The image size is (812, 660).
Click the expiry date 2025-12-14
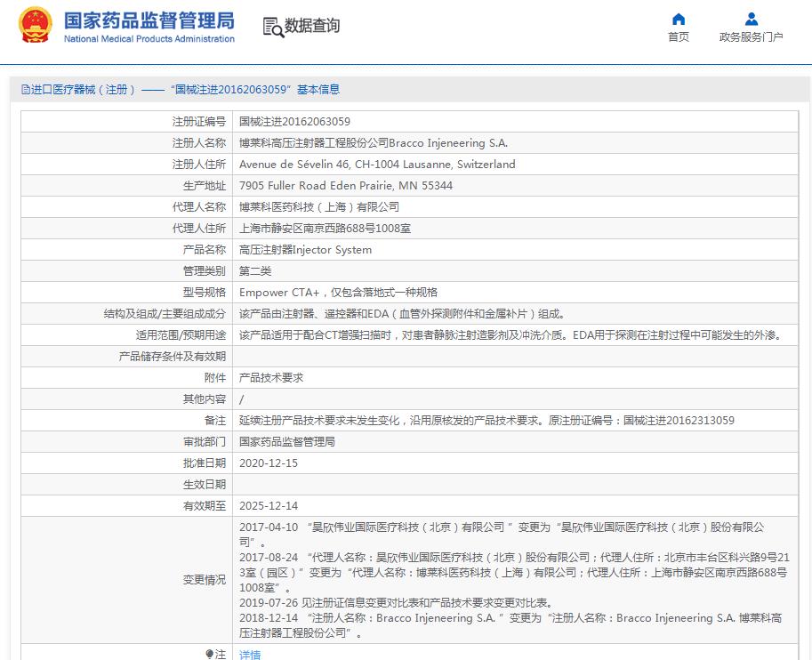(x=269, y=506)
